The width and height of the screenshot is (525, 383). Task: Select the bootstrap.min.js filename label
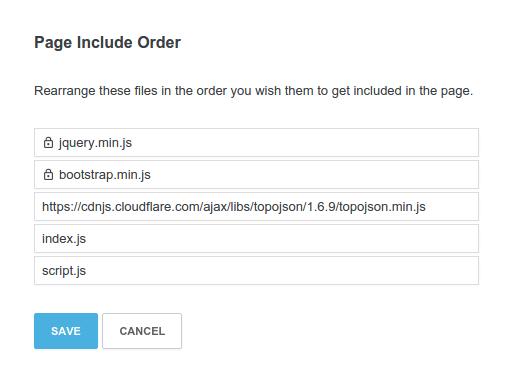click(105, 175)
